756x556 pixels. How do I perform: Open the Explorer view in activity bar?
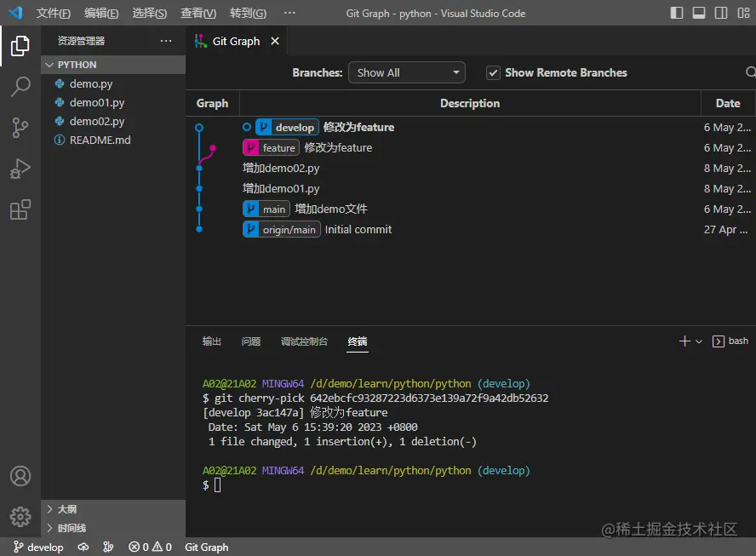pos(20,46)
